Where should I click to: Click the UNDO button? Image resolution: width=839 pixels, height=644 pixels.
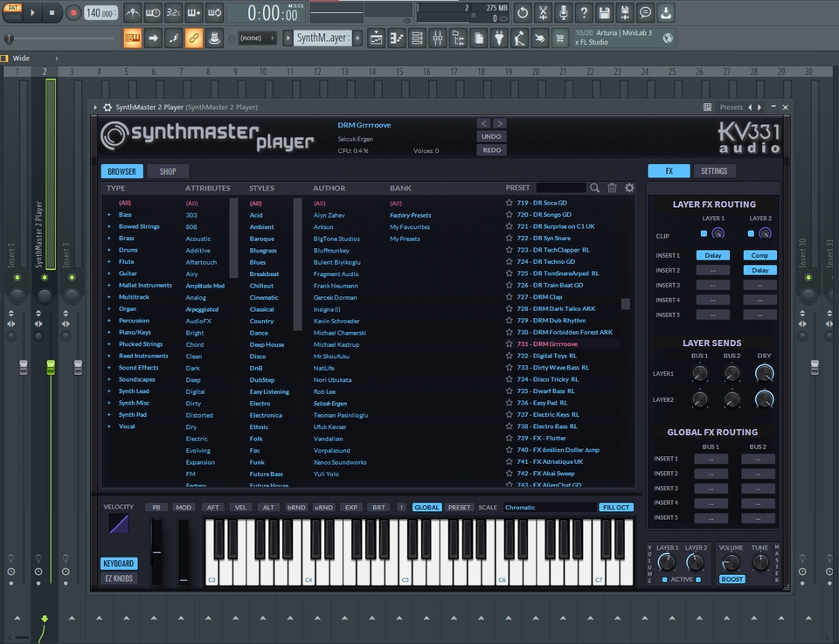coord(491,136)
